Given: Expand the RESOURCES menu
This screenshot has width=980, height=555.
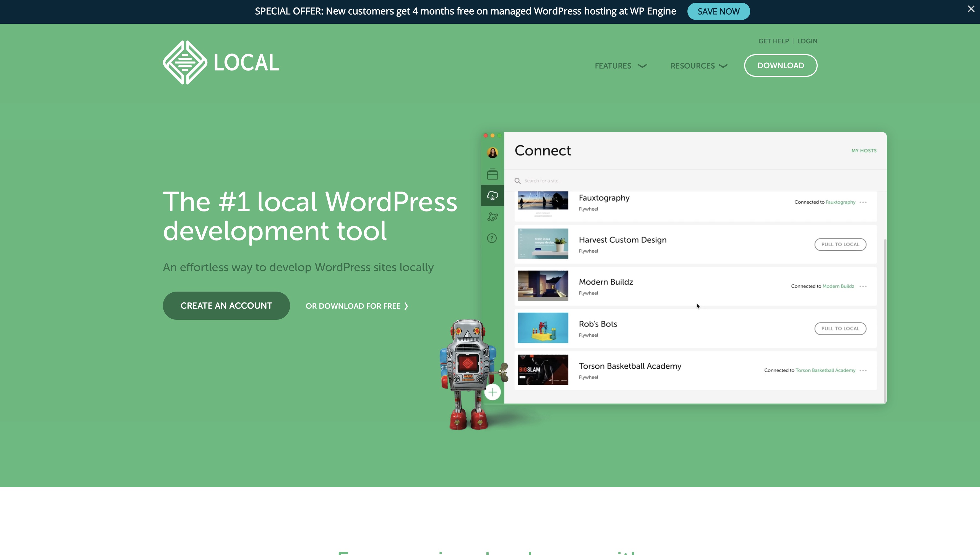Looking at the screenshot, I should pos(698,66).
